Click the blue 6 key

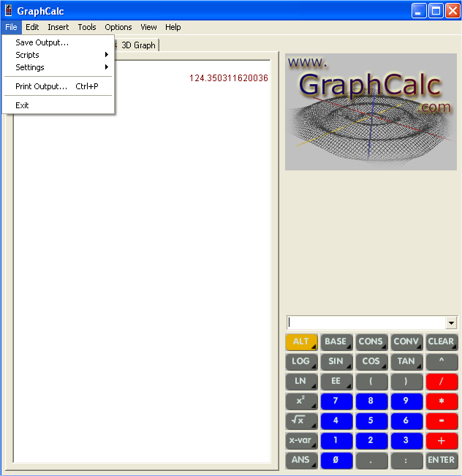coord(406,421)
